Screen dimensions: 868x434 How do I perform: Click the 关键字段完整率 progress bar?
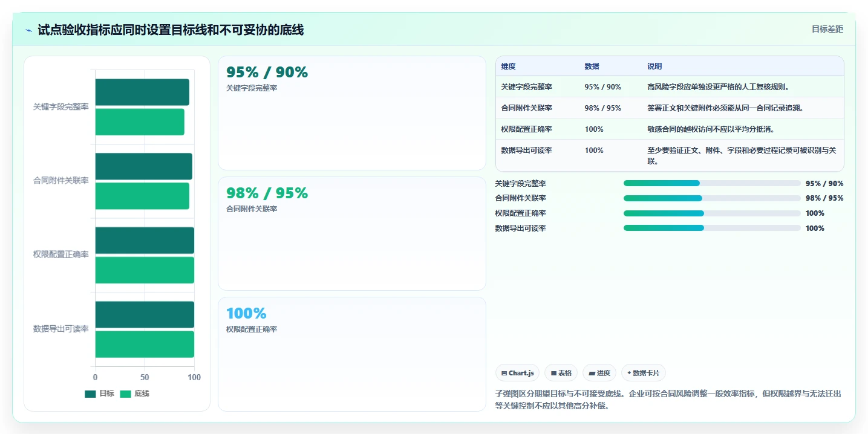[x=712, y=183]
